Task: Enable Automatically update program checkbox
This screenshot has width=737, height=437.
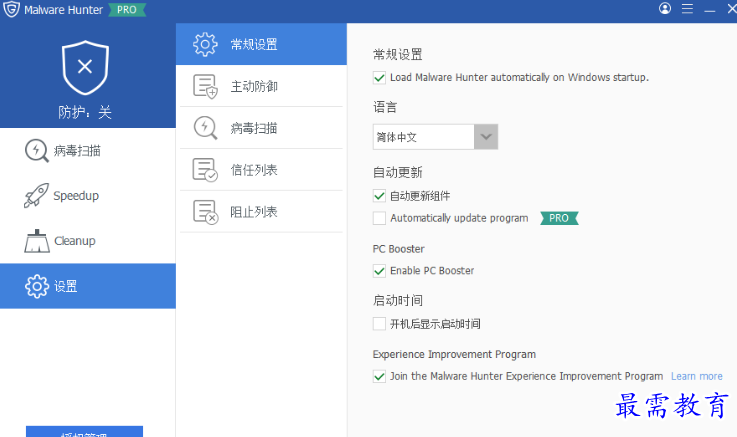Action: [x=379, y=218]
